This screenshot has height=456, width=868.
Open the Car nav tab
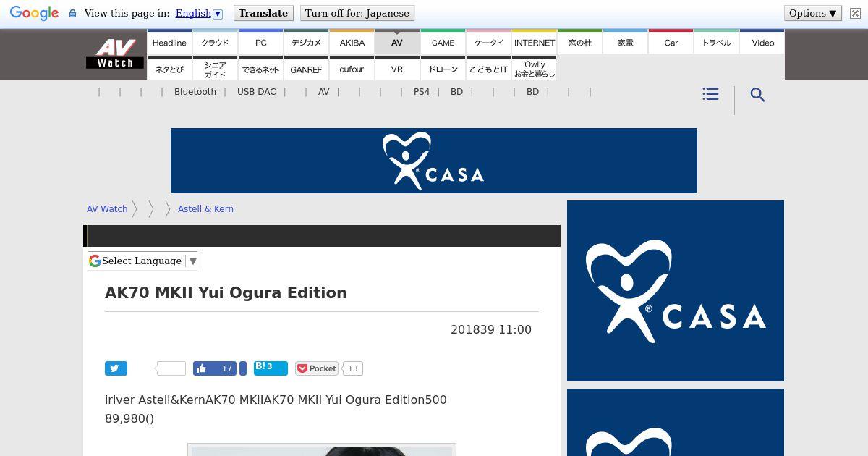click(x=671, y=42)
